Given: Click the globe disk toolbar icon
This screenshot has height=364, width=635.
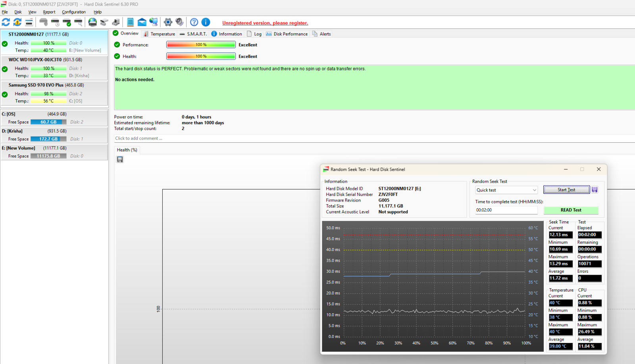Looking at the screenshot, I should (92, 22).
